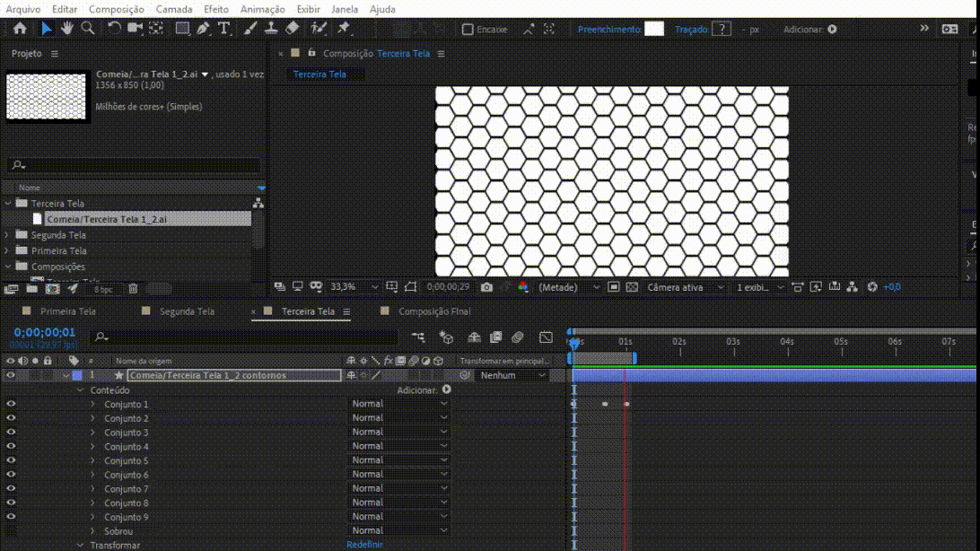This screenshot has height=551, width=980.
Task: Expand the Conjunto 3 group
Action: (92, 433)
